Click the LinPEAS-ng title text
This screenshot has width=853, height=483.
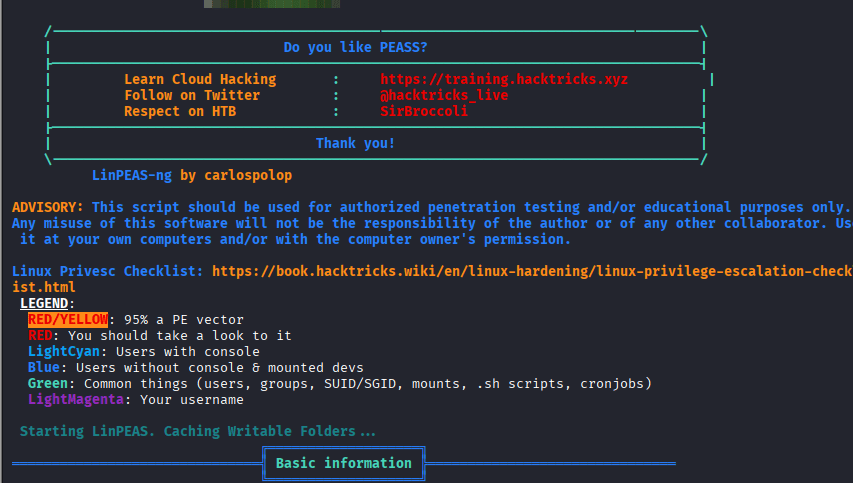132,175
